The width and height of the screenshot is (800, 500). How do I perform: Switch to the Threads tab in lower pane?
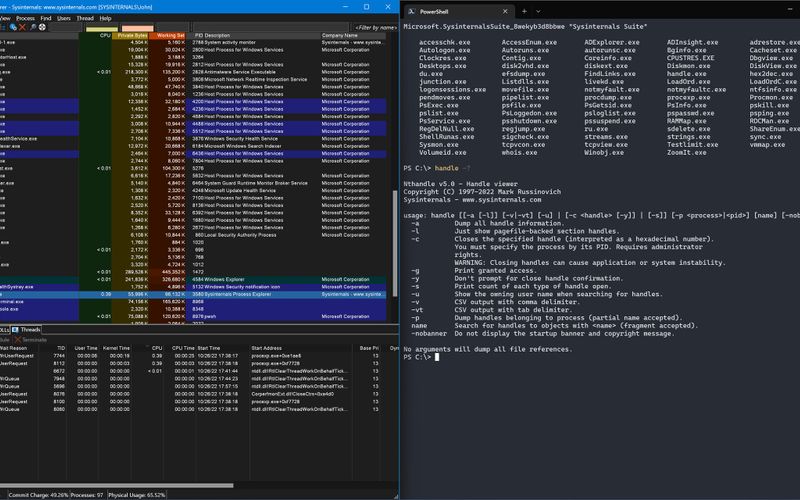(29, 329)
